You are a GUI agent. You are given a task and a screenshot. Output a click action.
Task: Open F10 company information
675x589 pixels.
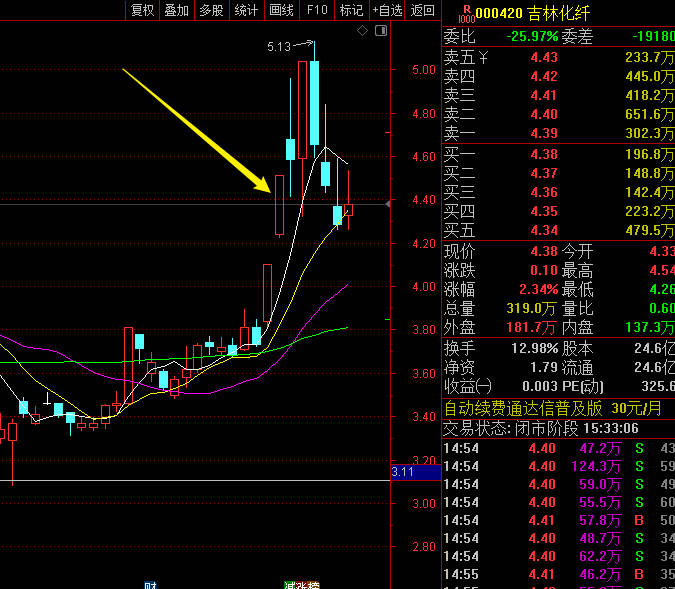pos(317,10)
